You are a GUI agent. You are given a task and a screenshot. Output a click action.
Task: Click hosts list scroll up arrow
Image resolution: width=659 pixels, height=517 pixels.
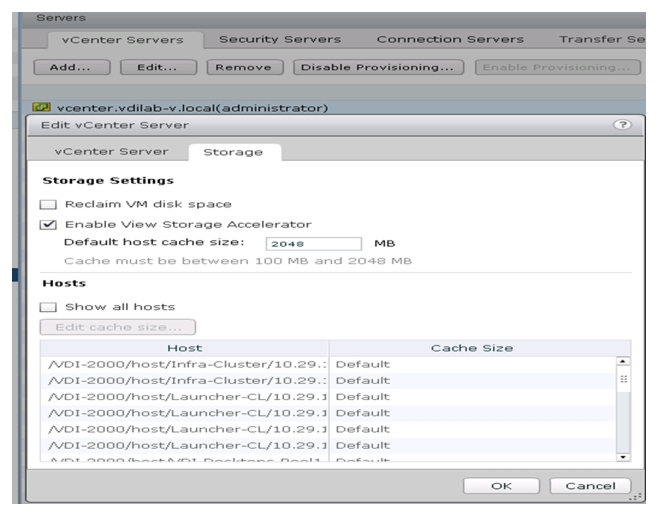(x=623, y=361)
